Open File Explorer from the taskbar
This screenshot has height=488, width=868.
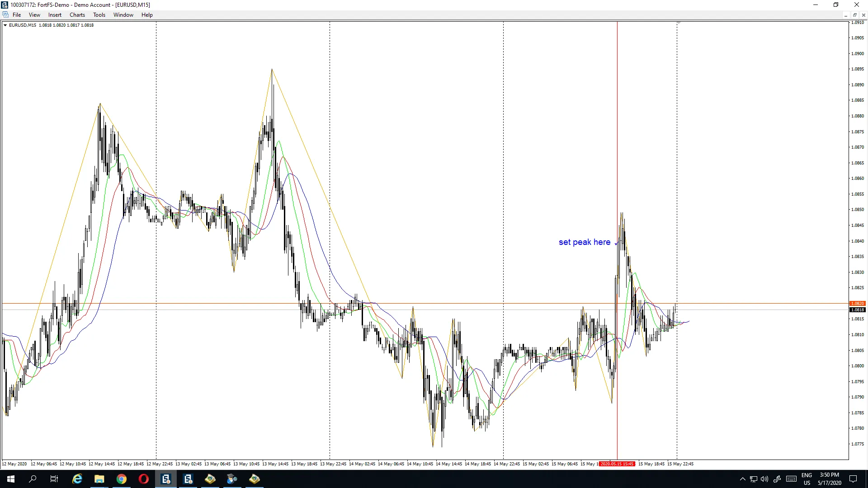[99, 479]
